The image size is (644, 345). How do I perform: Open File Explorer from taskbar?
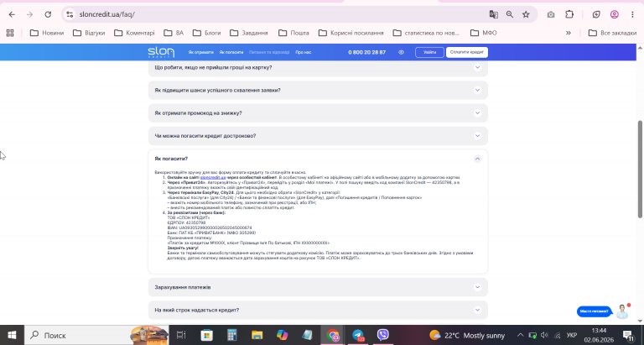pos(257,335)
